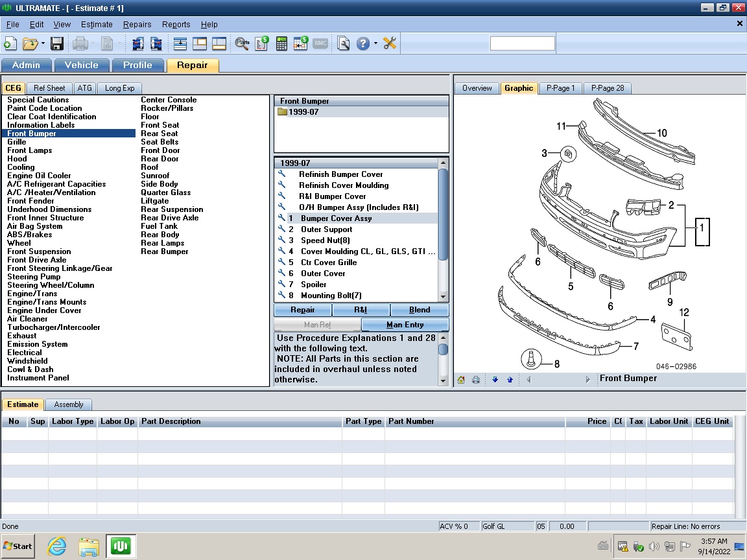Select Front Lamps in the category list
This screenshot has height=560, width=747.
(x=30, y=150)
